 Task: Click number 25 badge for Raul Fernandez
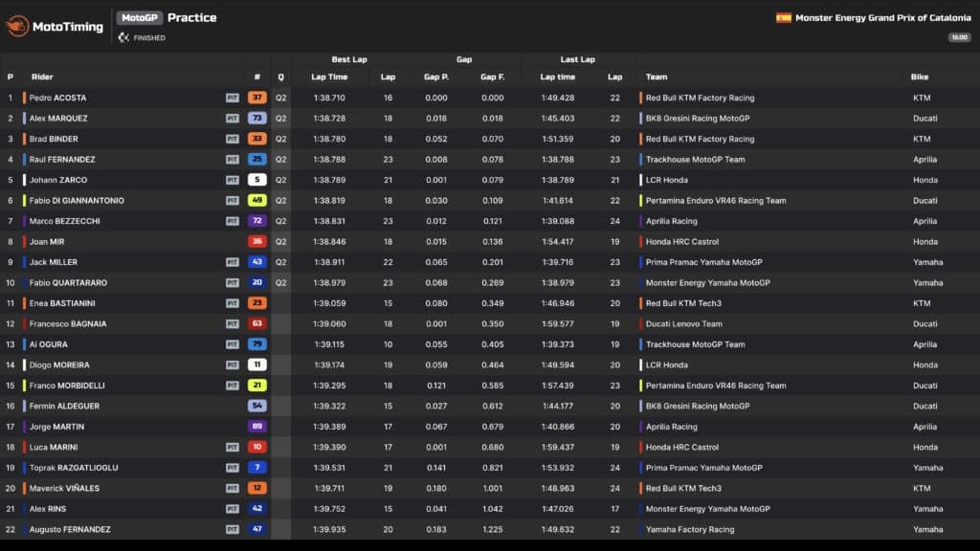pyautogui.click(x=256, y=160)
